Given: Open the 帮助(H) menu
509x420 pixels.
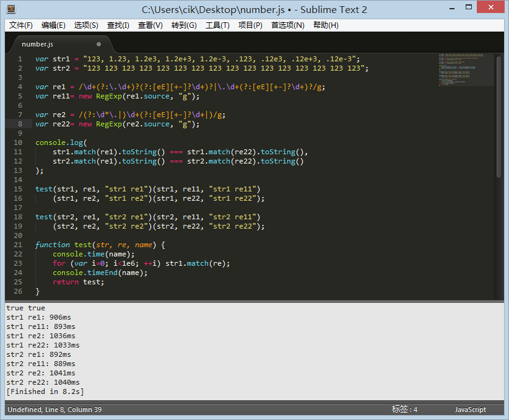Looking at the screenshot, I should 326,25.
